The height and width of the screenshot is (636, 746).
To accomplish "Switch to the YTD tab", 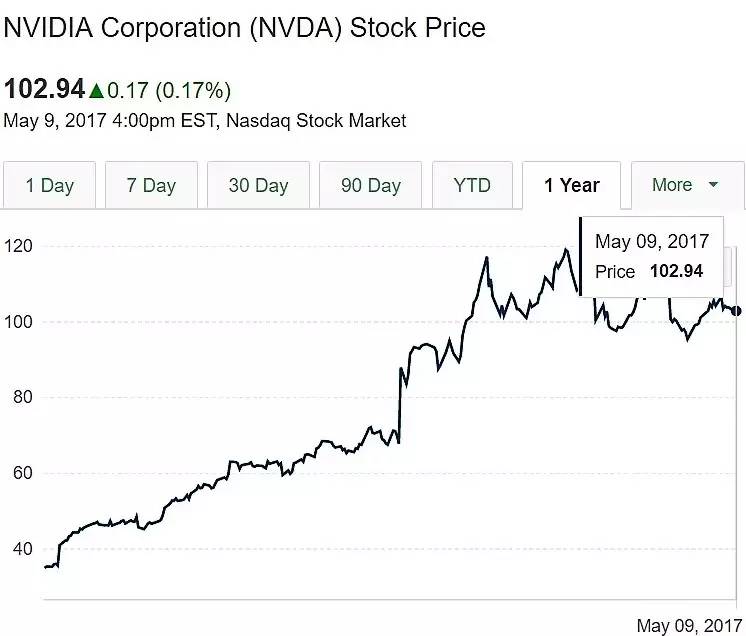I will (x=472, y=186).
